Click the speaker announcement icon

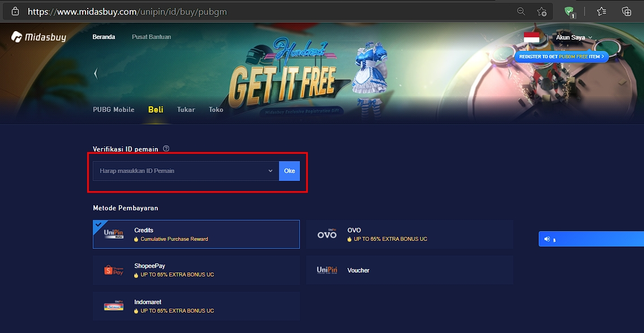[x=547, y=239]
